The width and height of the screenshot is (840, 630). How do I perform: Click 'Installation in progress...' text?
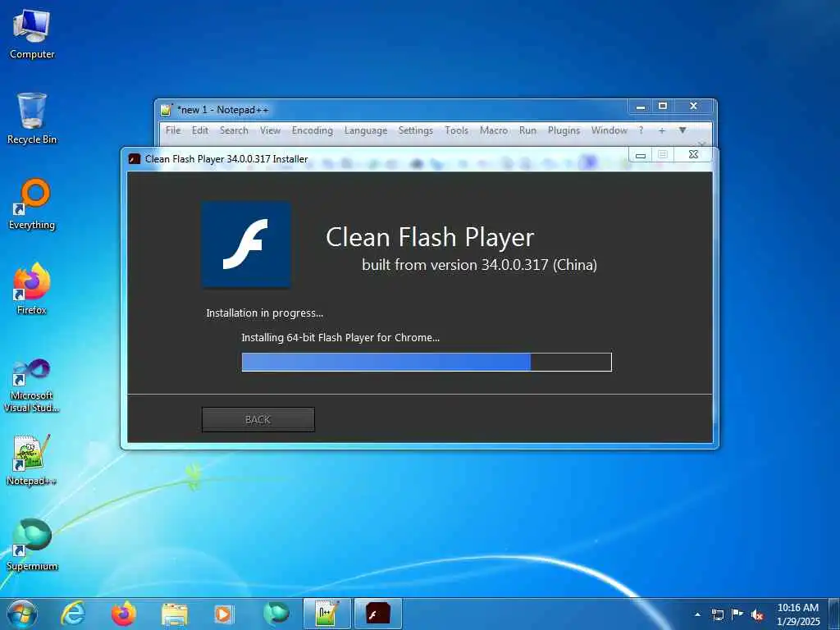[265, 313]
